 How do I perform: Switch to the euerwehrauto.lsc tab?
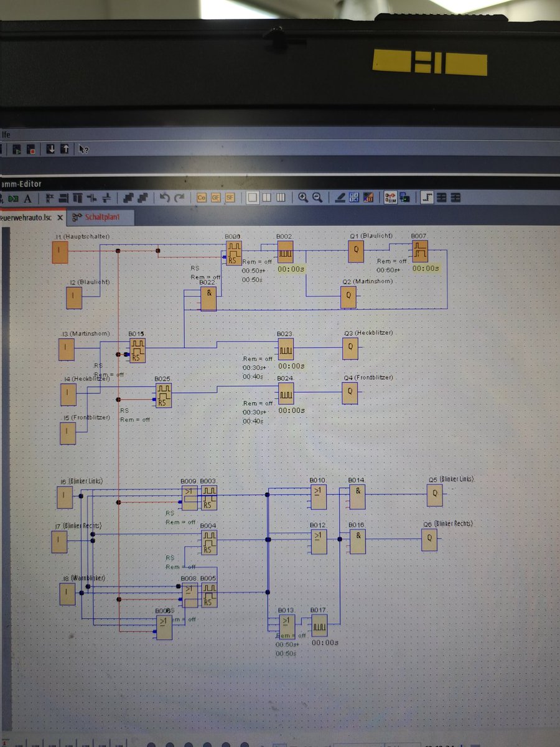(25, 217)
